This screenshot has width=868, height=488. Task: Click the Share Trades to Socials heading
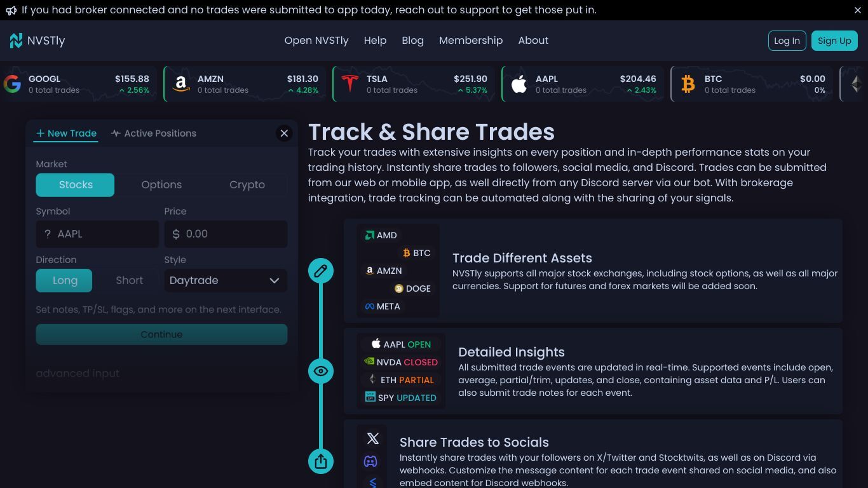tap(474, 442)
